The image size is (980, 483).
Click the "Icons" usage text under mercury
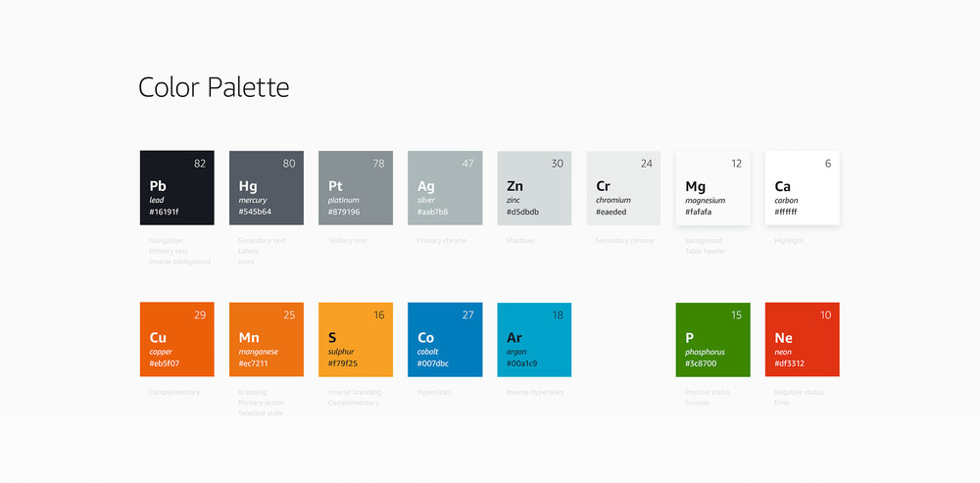(x=247, y=262)
